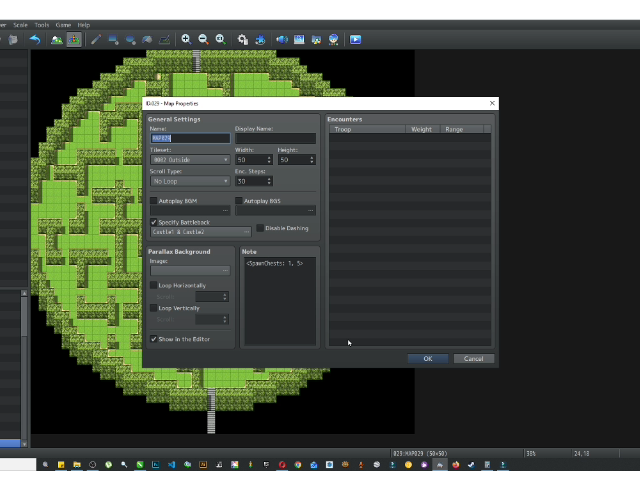The width and height of the screenshot is (640, 480).
Task: Click the map Name input field
Action: (x=190, y=138)
